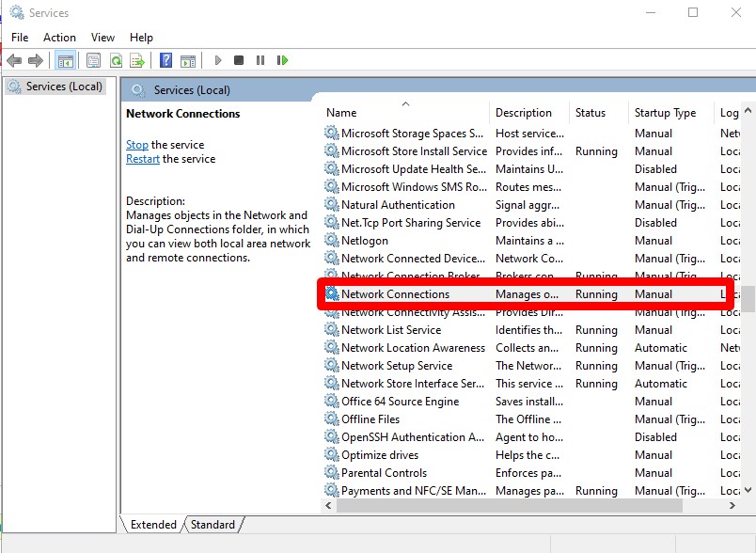Pause the service using the pause icon

[x=261, y=59]
